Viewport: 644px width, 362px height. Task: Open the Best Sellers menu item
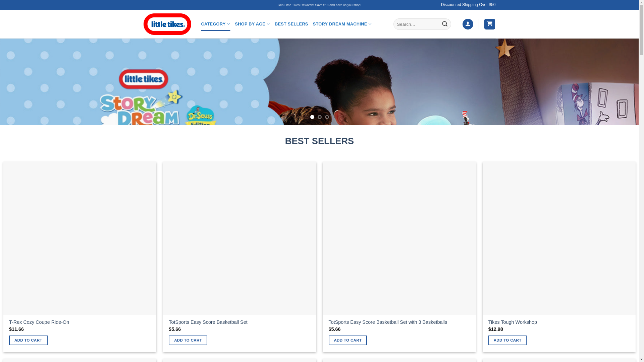(x=291, y=24)
